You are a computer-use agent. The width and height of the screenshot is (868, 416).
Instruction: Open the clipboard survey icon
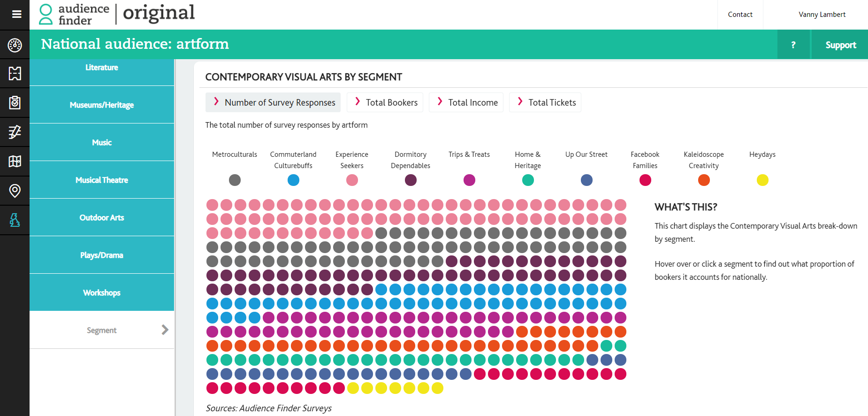point(15,102)
